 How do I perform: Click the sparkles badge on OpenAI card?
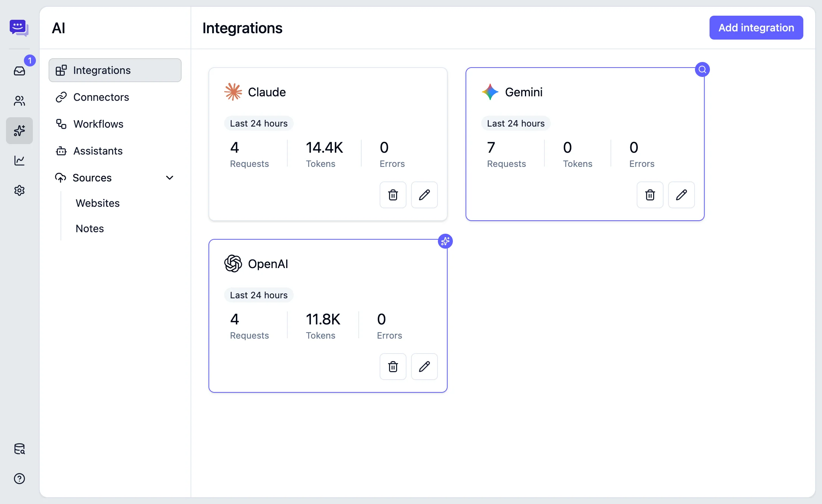click(445, 241)
